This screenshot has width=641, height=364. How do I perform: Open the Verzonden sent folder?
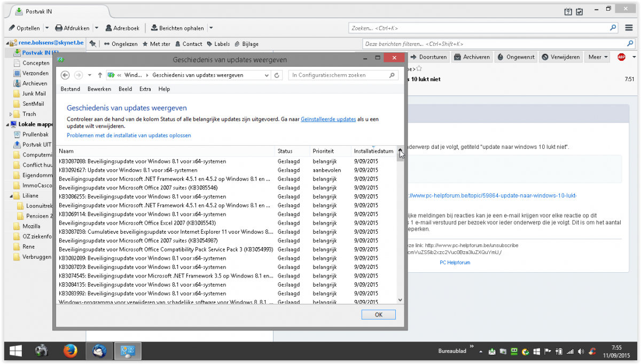pos(35,73)
